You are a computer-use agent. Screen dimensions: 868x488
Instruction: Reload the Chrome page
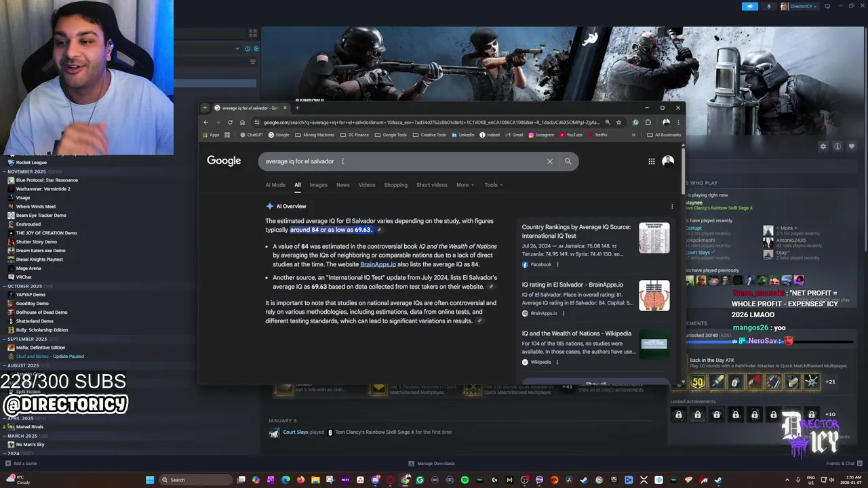(230, 123)
